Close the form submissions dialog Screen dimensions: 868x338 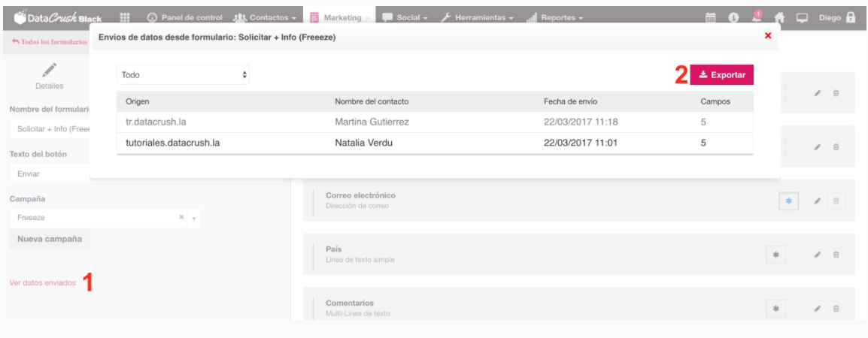click(767, 35)
